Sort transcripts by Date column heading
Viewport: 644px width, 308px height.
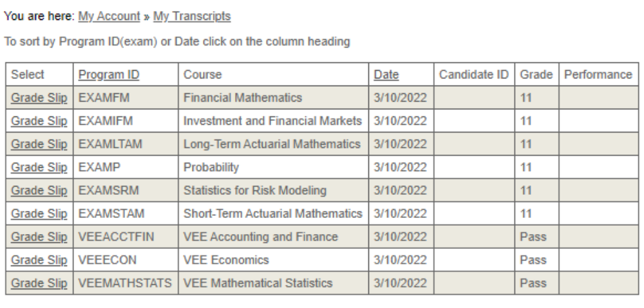(386, 75)
